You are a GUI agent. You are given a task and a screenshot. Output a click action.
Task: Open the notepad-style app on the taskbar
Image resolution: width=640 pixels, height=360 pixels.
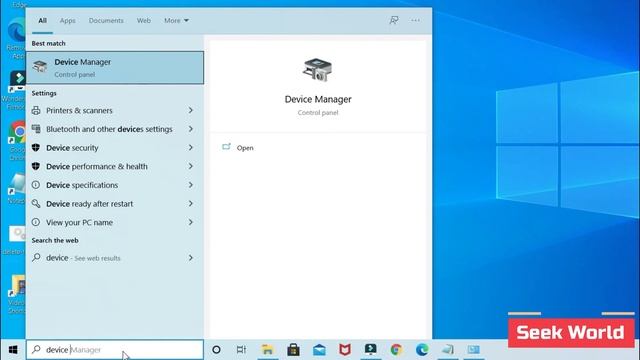tap(448, 349)
